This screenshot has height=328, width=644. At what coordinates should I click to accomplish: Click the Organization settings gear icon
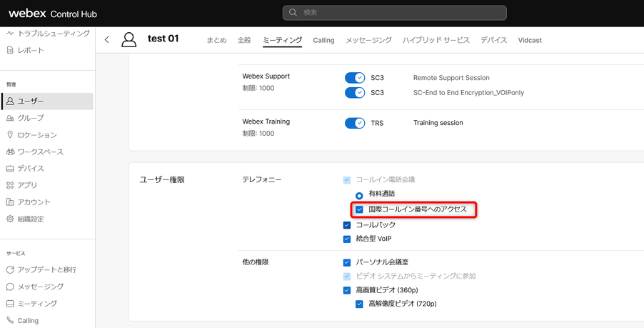coord(10,219)
